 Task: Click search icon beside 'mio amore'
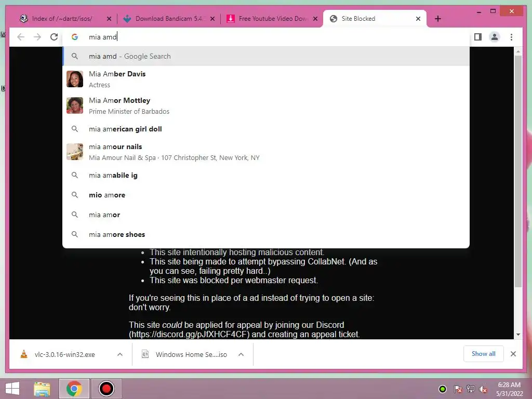pyautogui.click(x=75, y=195)
